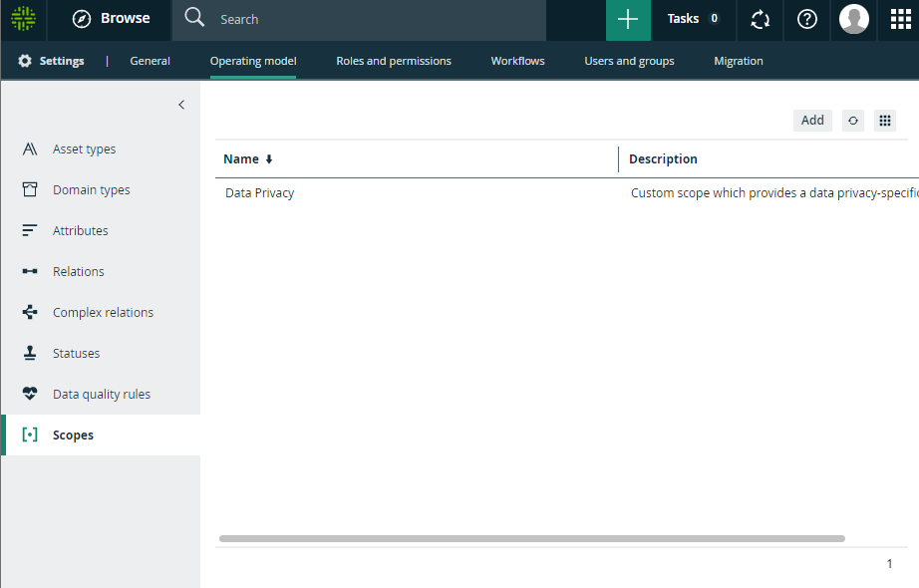Click the Description column header
The width and height of the screenshot is (919, 588).
tap(663, 159)
